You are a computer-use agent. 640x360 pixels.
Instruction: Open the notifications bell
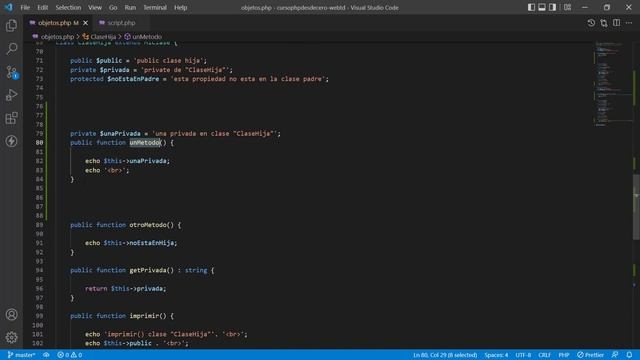[x=629, y=355]
